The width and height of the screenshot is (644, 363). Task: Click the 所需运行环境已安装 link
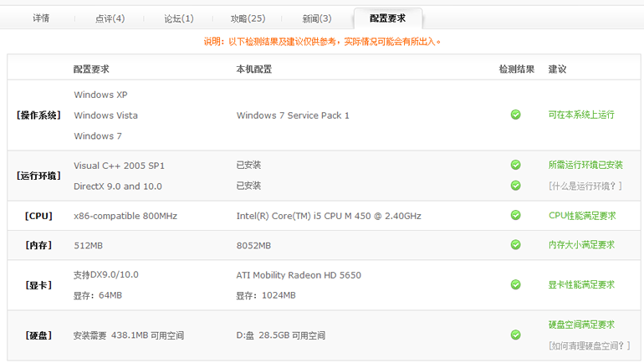(585, 165)
